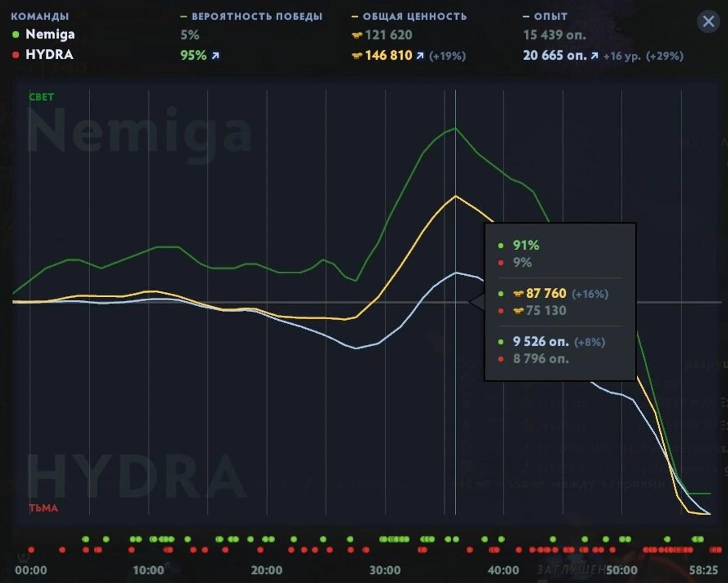Click the gold icon beside 87 760 in tooltip
728x583 pixels.
coord(518,294)
